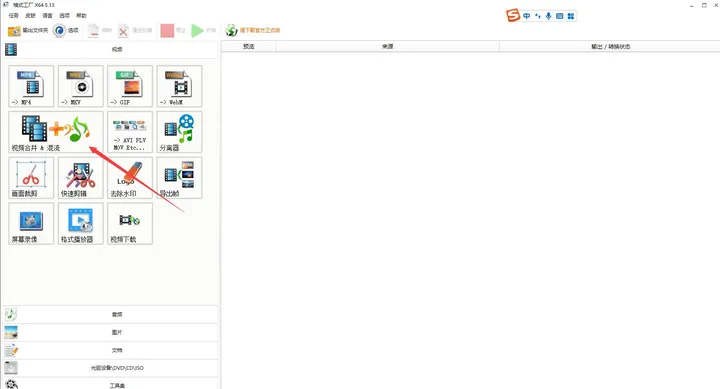Viewport: 720px width, 389px height.
Task: Open the format player (格式播放器)
Action: (x=81, y=224)
